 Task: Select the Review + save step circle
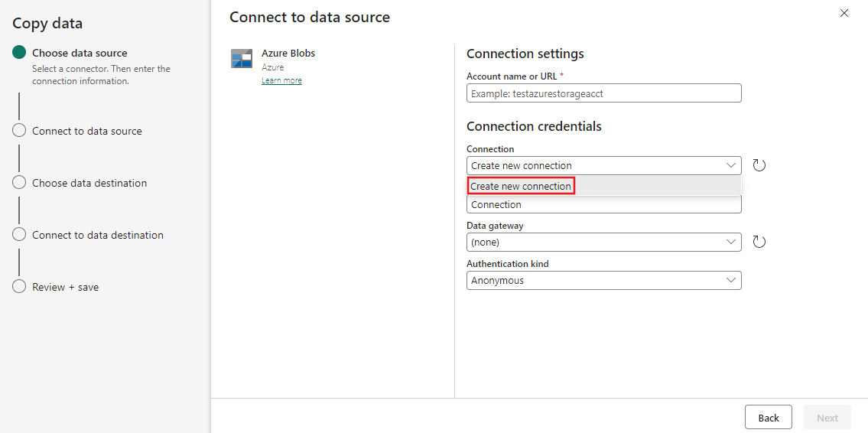click(19, 287)
